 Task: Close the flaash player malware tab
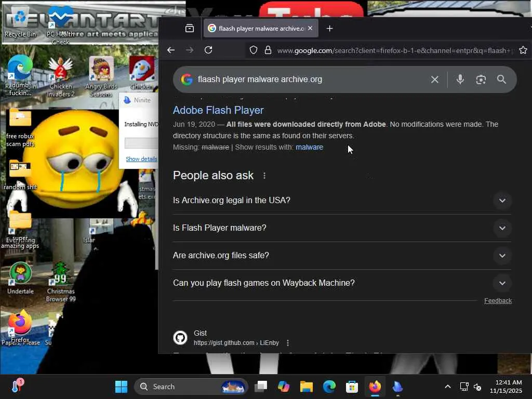(x=310, y=29)
